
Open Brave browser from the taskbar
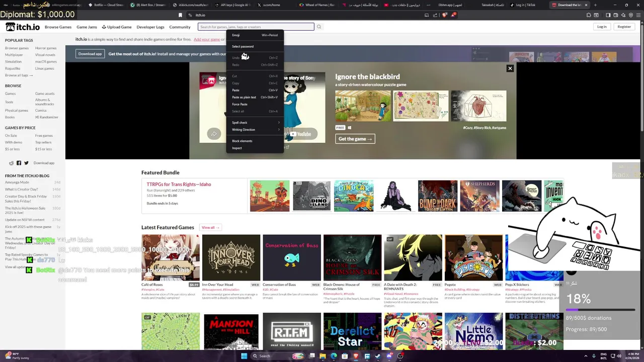click(x=356, y=356)
